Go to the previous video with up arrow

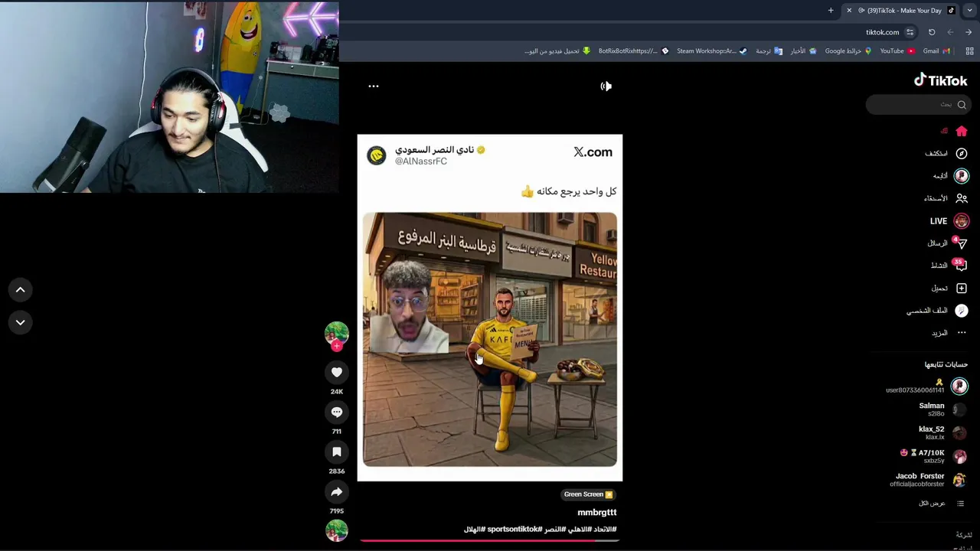[21, 289]
